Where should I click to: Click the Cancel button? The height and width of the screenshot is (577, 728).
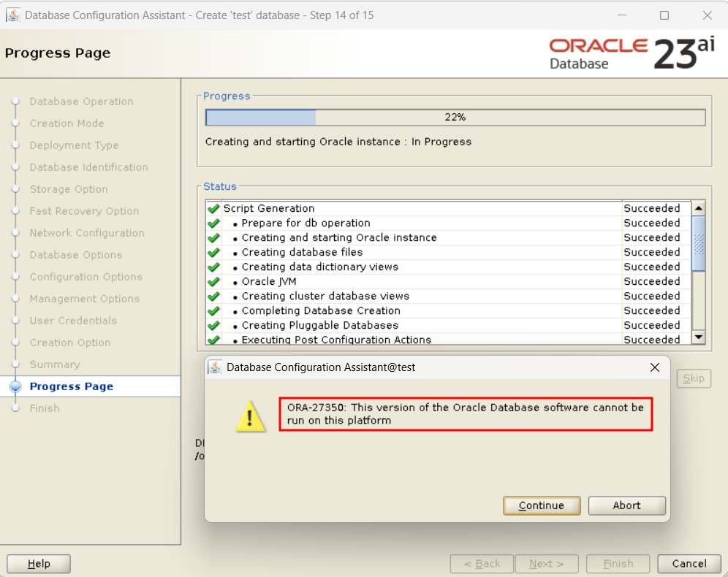[689, 564]
